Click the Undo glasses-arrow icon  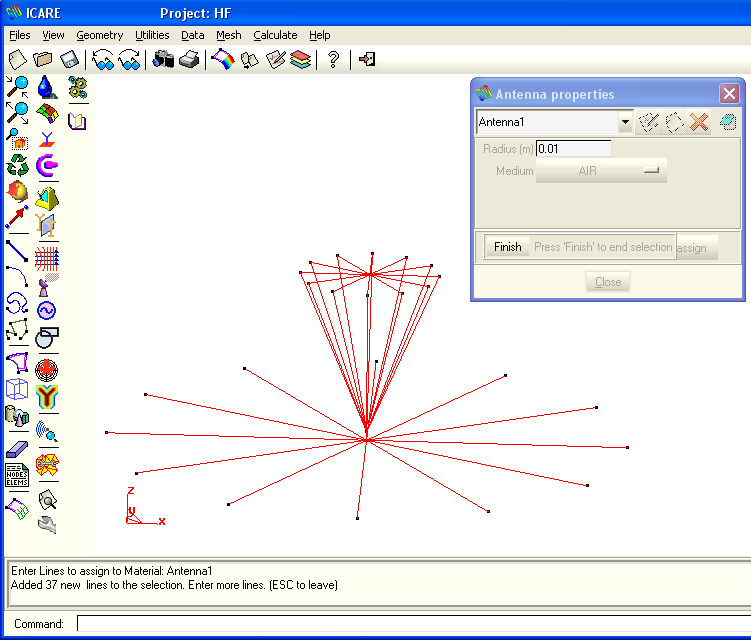(102, 60)
